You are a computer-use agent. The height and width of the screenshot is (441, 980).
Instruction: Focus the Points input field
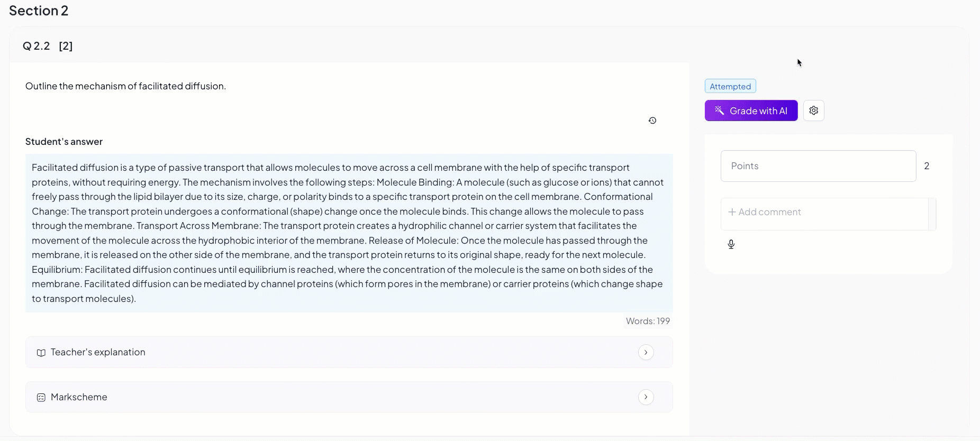pyautogui.click(x=819, y=166)
